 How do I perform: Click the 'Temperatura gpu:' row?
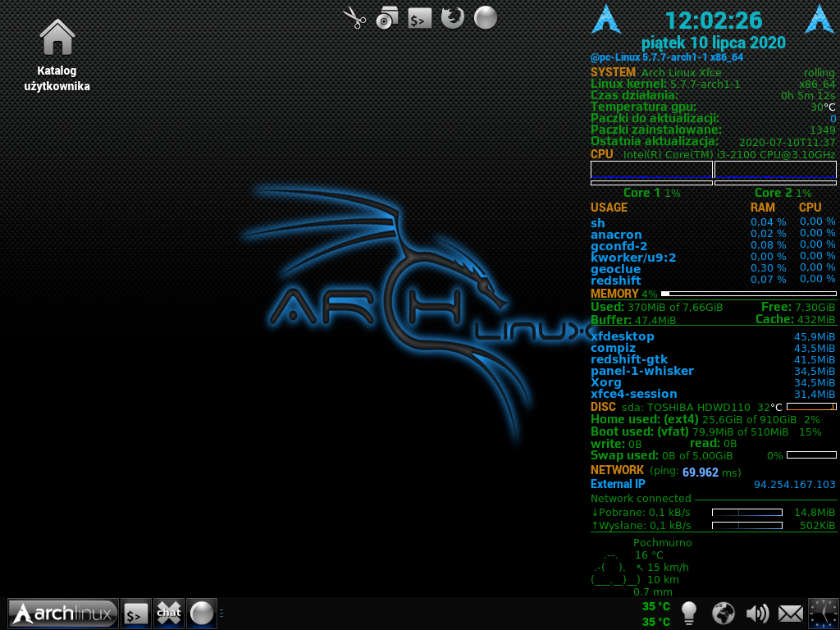(713, 107)
